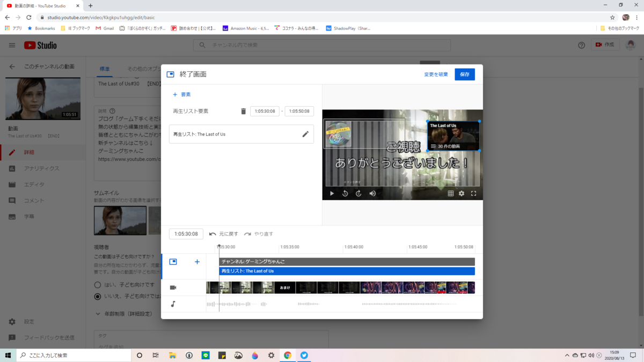Open the Windows Start menu
Screen dimensions: 644x362
coord(8,355)
